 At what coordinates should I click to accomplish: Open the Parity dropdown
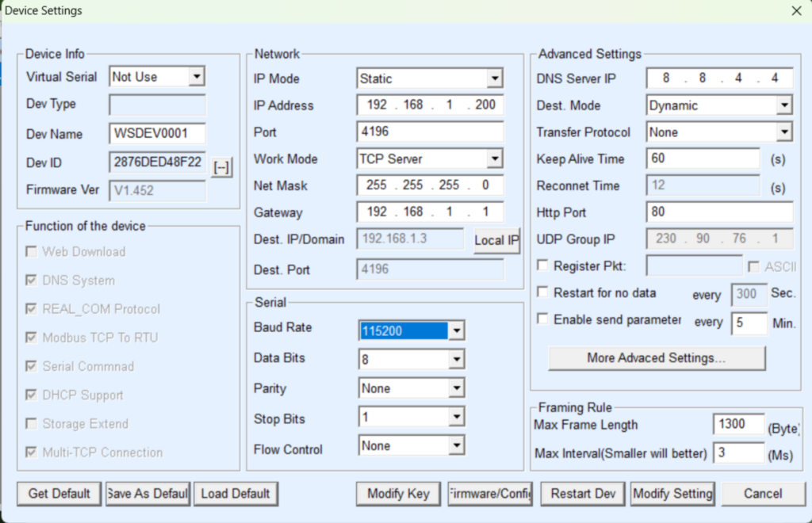click(x=456, y=388)
